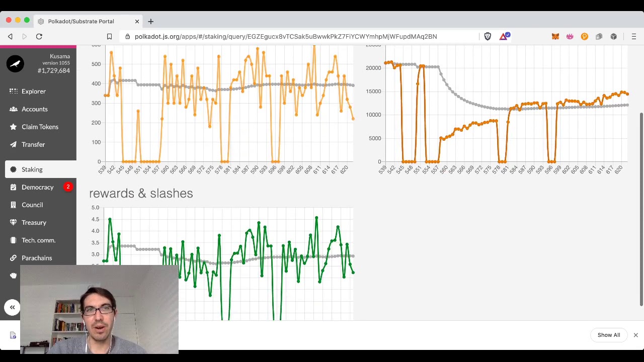This screenshot has width=644, height=362.
Task: Click the Explorer grid icon
Action: pos(13,92)
